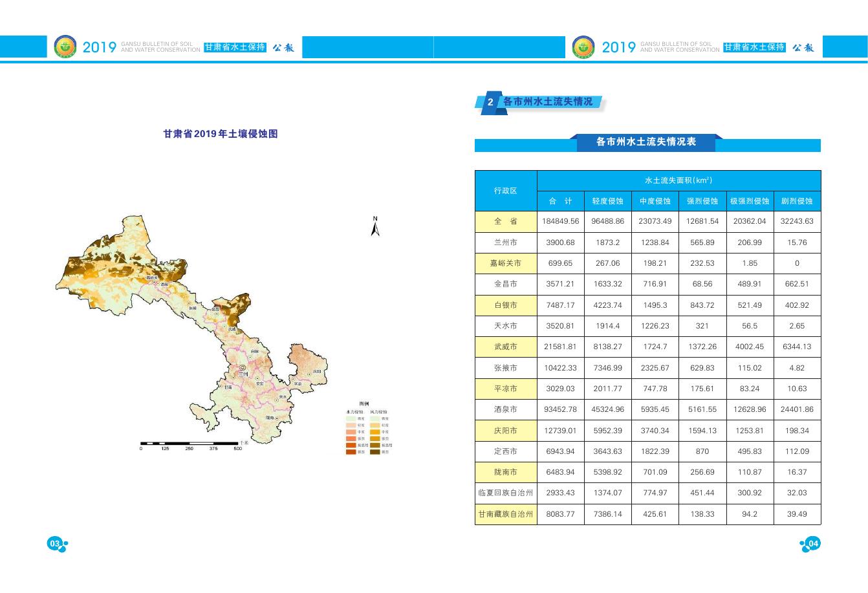The width and height of the screenshot is (868, 593).
Task: Click the 剧烈侵蚀 column header
Action: click(797, 201)
